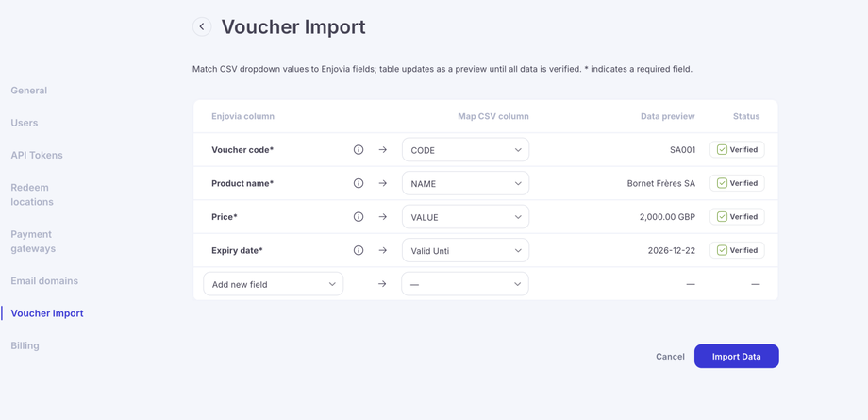Click info icon for Expiry date
Screen dimensions: 868x420
(359, 250)
